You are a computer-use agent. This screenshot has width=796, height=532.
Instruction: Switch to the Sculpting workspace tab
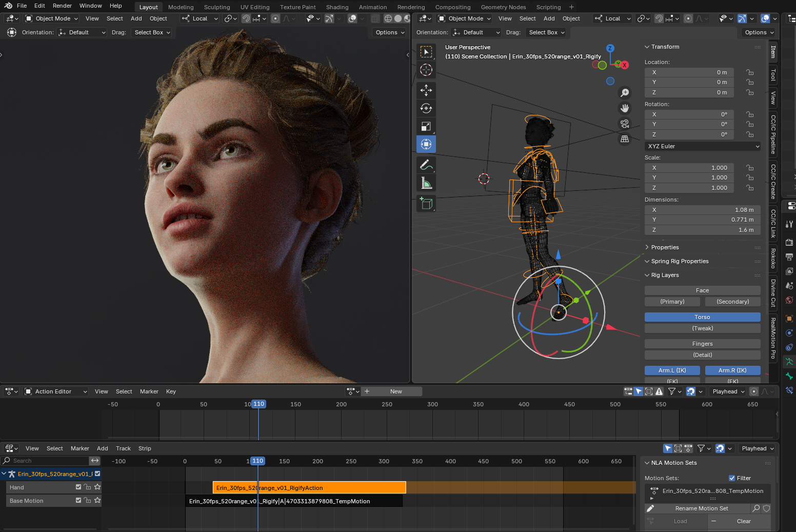pyautogui.click(x=217, y=7)
